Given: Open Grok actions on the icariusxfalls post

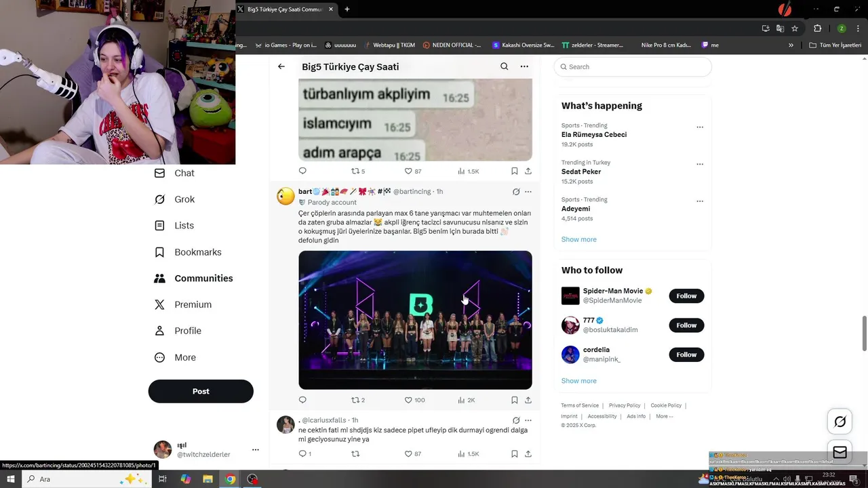Looking at the screenshot, I should 516,420.
